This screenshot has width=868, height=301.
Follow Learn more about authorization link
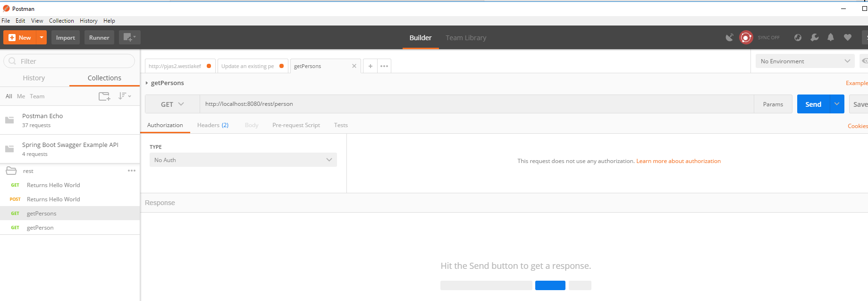click(678, 161)
